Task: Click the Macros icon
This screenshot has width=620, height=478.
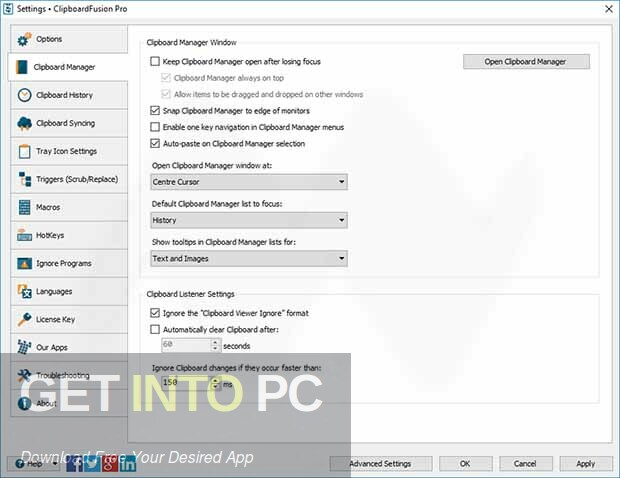Action: point(24,207)
